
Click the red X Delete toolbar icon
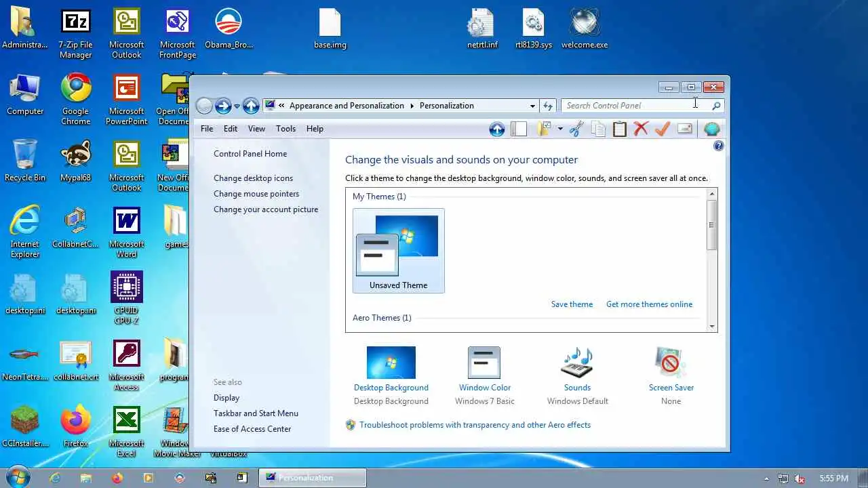641,129
